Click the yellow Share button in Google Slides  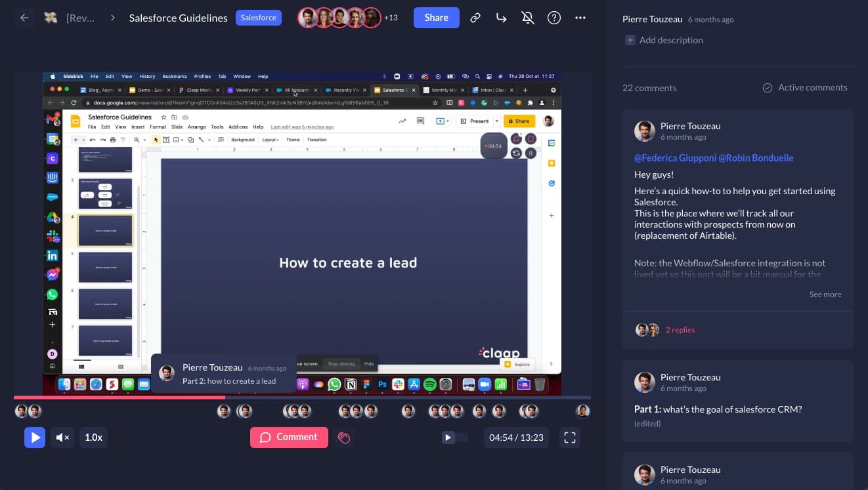(x=519, y=121)
